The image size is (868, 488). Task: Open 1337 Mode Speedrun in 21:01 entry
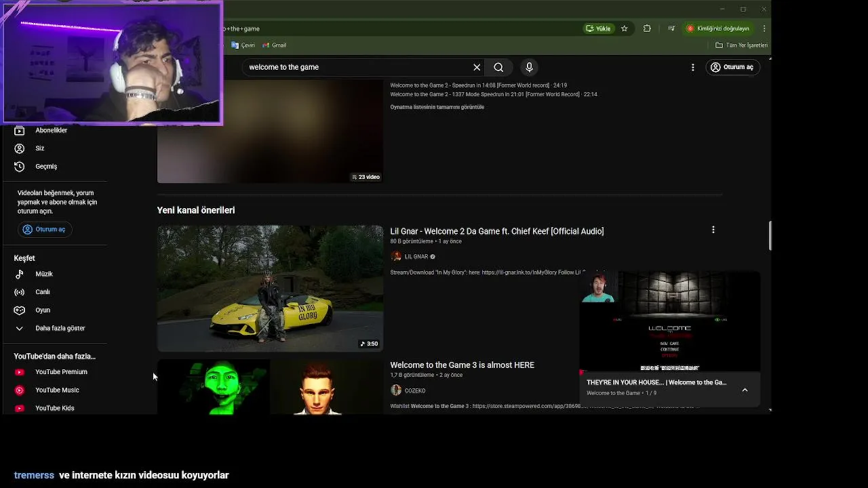coord(494,94)
